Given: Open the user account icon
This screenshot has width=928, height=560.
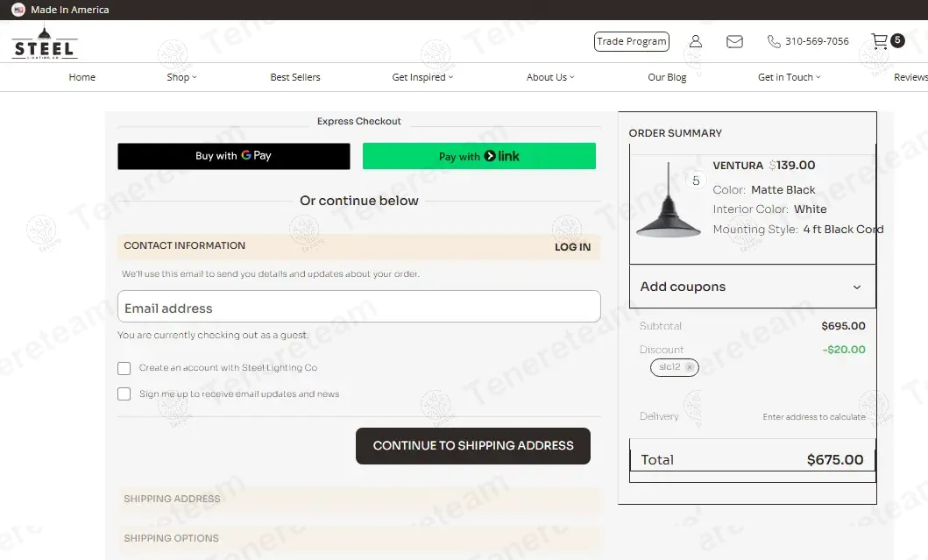Looking at the screenshot, I should 696,41.
